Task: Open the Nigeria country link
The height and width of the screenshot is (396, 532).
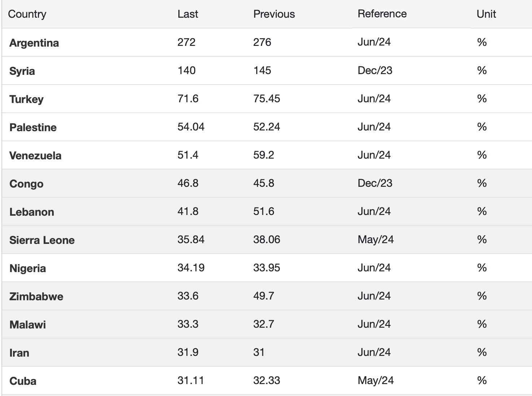Action: tap(27, 268)
